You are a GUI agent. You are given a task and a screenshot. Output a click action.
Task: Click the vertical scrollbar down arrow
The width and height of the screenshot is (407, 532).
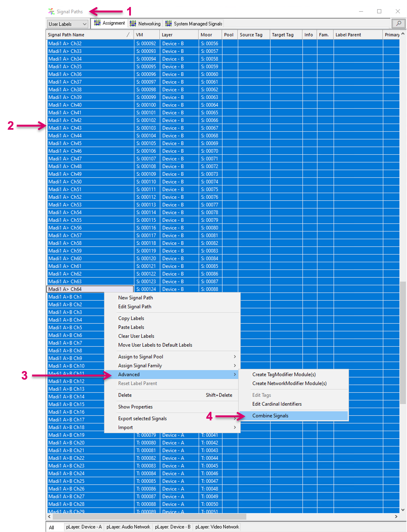[403, 510]
